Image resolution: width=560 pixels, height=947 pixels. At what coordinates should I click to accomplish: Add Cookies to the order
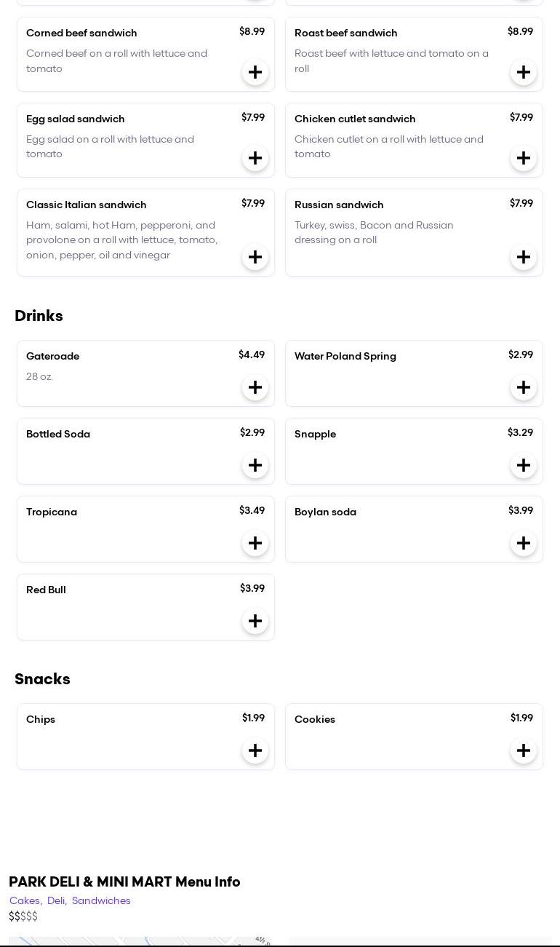click(524, 750)
